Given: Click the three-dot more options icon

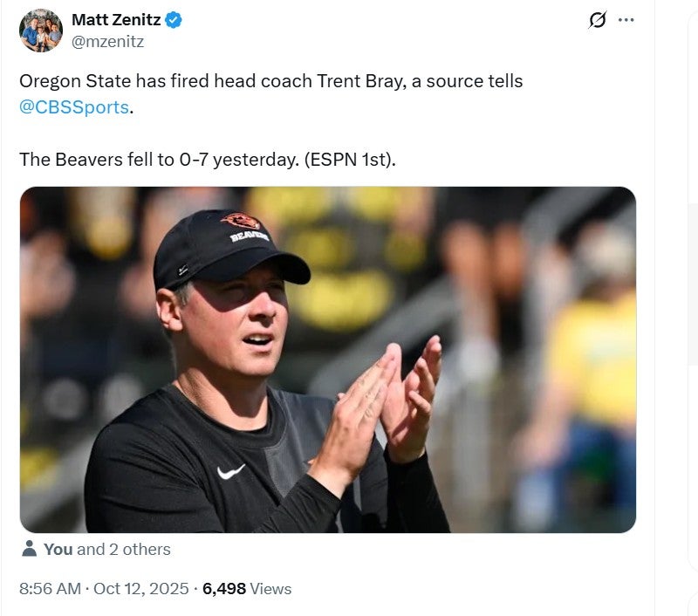Looking at the screenshot, I should 626,20.
